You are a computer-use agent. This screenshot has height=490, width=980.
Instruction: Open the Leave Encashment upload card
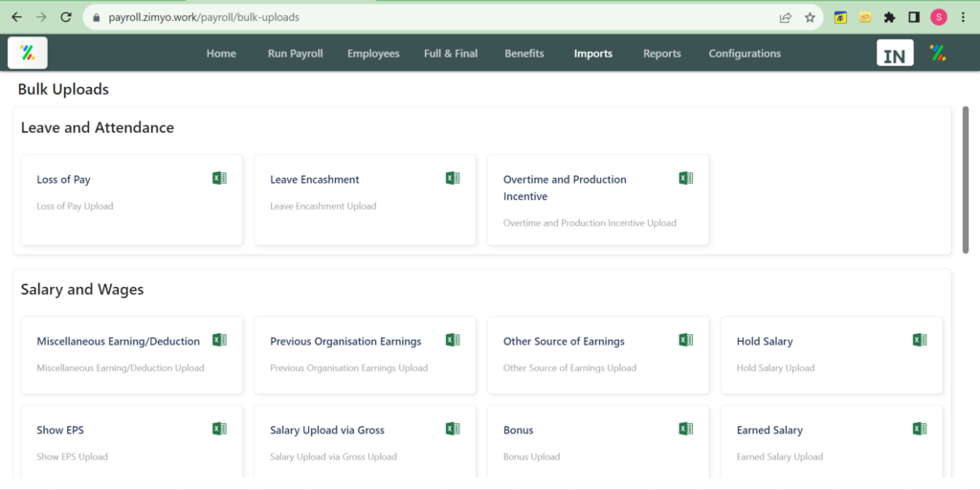365,200
